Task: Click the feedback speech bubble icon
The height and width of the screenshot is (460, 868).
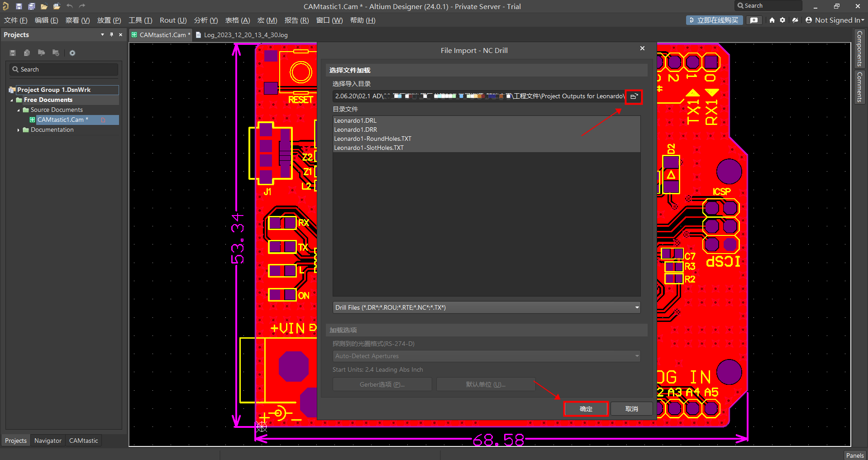Action: pyautogui.click(x=754, y=20)
